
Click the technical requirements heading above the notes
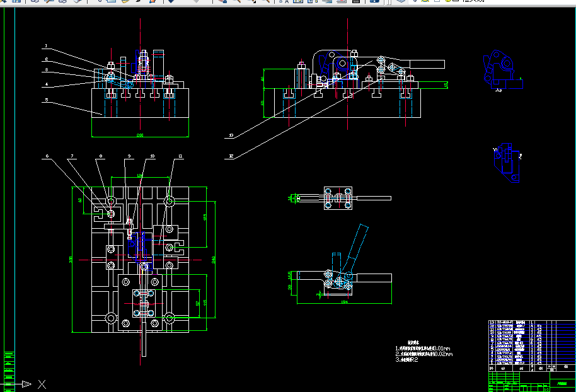[413, 342]
